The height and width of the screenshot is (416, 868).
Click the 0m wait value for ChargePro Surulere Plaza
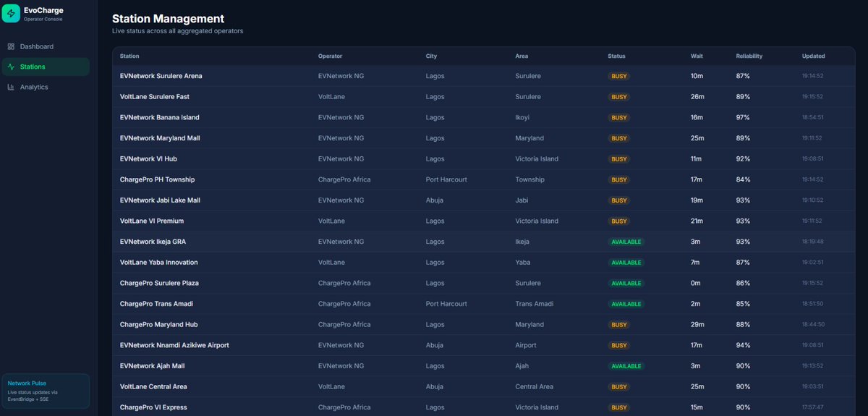695,283
